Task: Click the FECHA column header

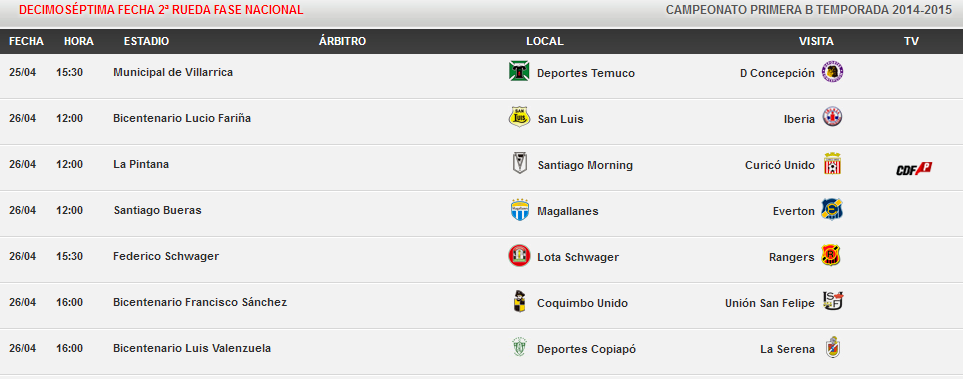Action: click(26, 41)
